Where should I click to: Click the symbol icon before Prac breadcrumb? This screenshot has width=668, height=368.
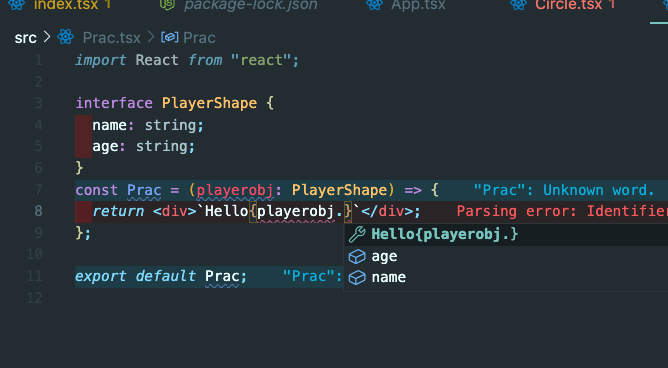(x=169, y=37)
